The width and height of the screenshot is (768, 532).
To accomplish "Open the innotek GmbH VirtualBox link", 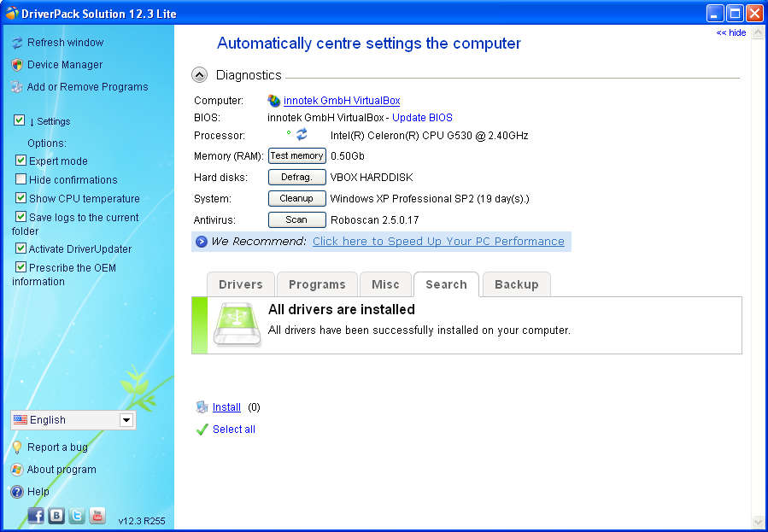I will click(x=342, y=101).
